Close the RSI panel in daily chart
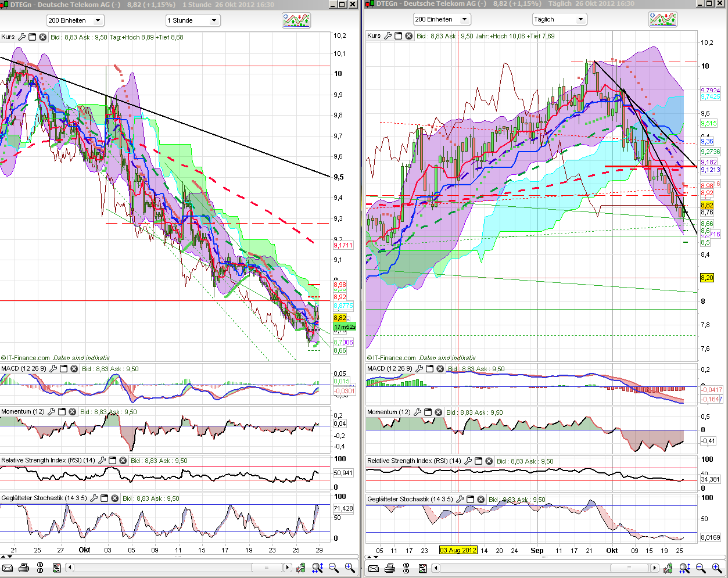 tap(489, 461)
